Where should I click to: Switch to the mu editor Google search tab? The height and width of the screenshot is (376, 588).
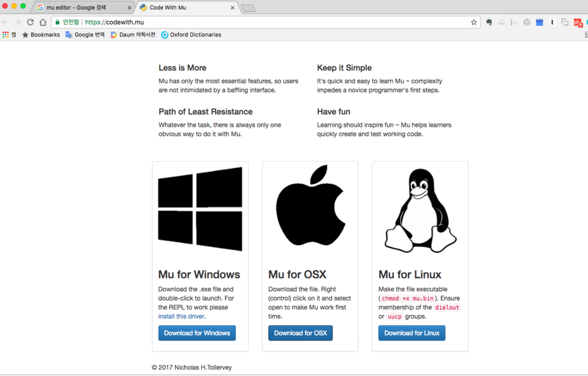pos(81,7)
